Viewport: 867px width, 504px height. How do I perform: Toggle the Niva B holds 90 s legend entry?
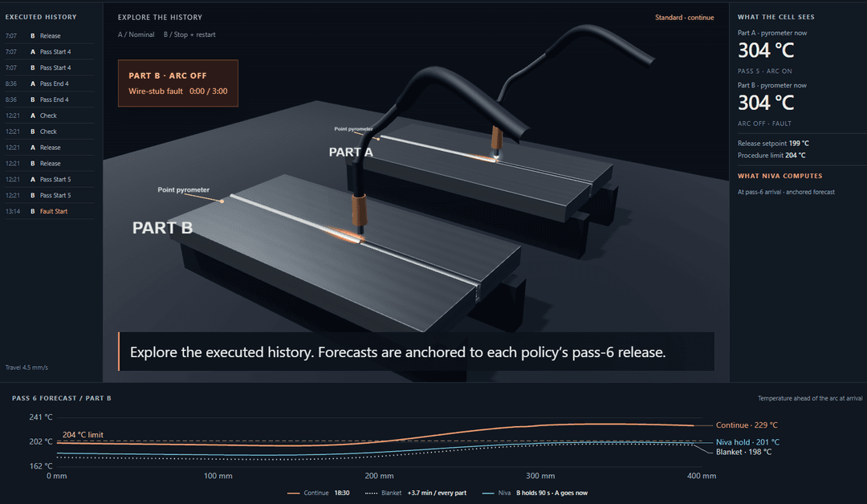click(x=535, y=493)
